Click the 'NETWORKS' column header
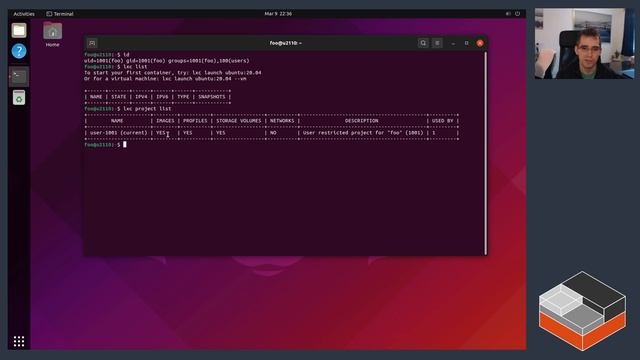This screenshot has height=360, width=640. [282, 121]
